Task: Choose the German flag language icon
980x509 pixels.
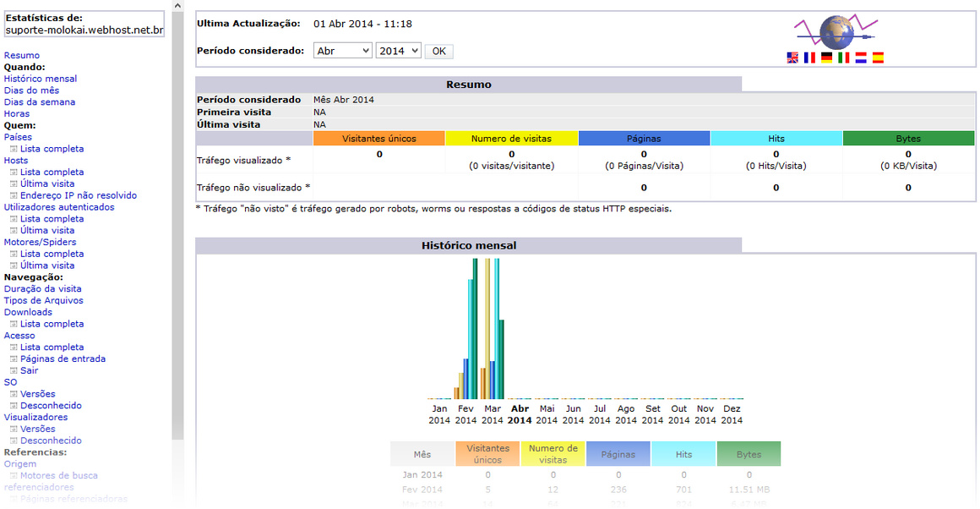Action: (826, 58)
